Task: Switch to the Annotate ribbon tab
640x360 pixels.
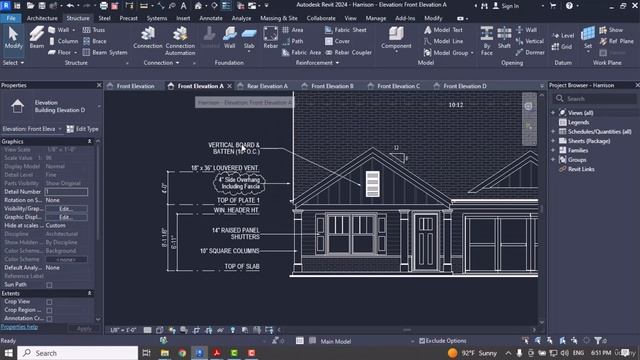Action: (x=211, y=18)
